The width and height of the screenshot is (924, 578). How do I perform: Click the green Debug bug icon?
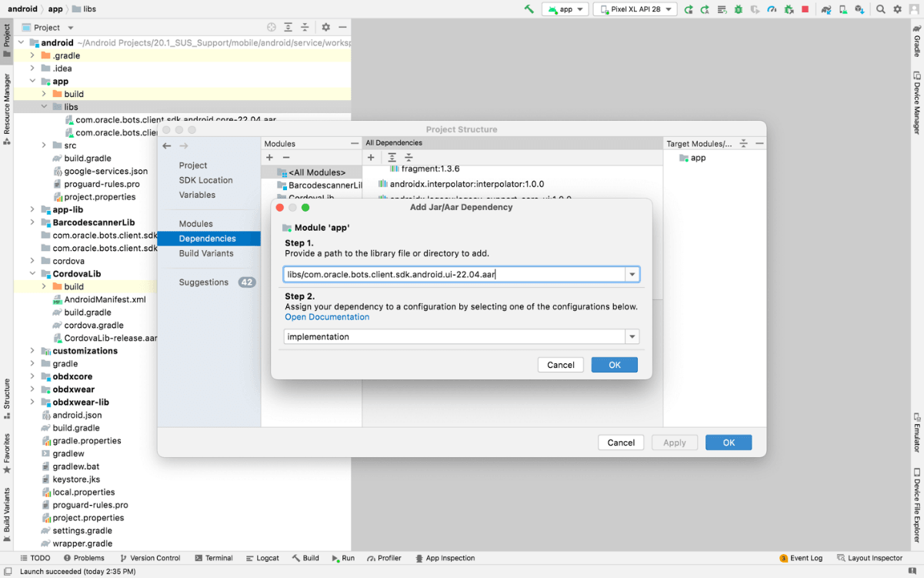tap(739, 9)
